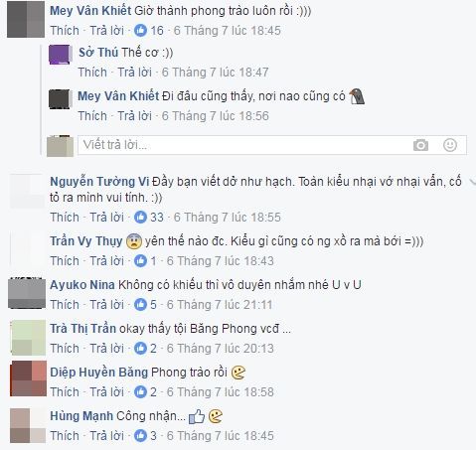Screen dimensions: 476x450
Task: Reply to Ayuko Nina's comment with Trả lời
Action: [107, 305]
